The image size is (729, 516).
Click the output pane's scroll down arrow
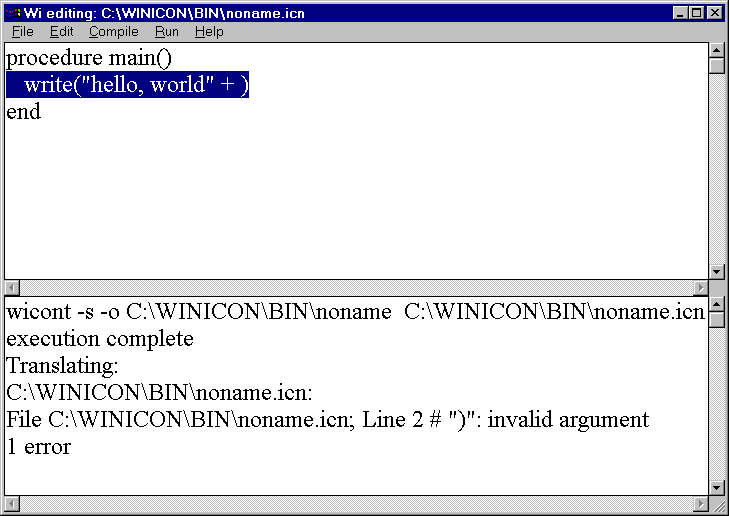[x=716, y=488]
